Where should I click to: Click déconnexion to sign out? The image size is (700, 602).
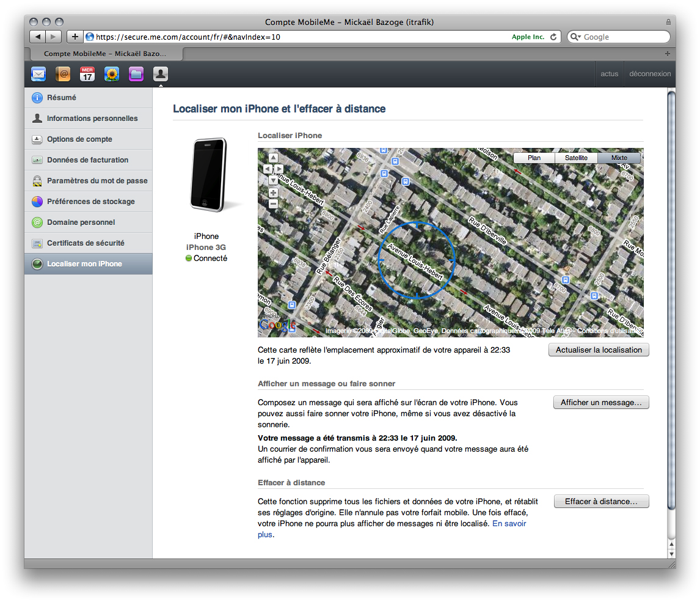point(649,74)
